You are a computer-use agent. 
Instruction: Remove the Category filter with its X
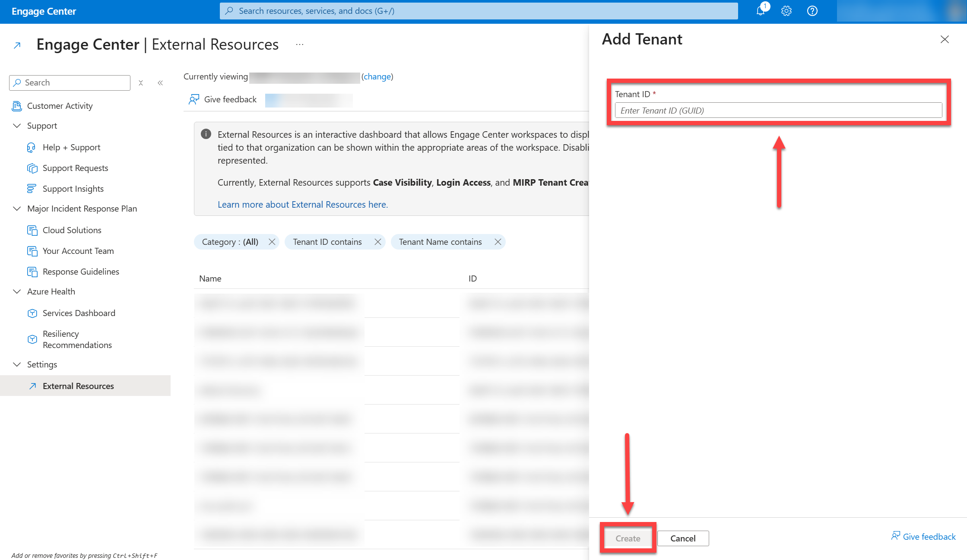pos(272,242)
